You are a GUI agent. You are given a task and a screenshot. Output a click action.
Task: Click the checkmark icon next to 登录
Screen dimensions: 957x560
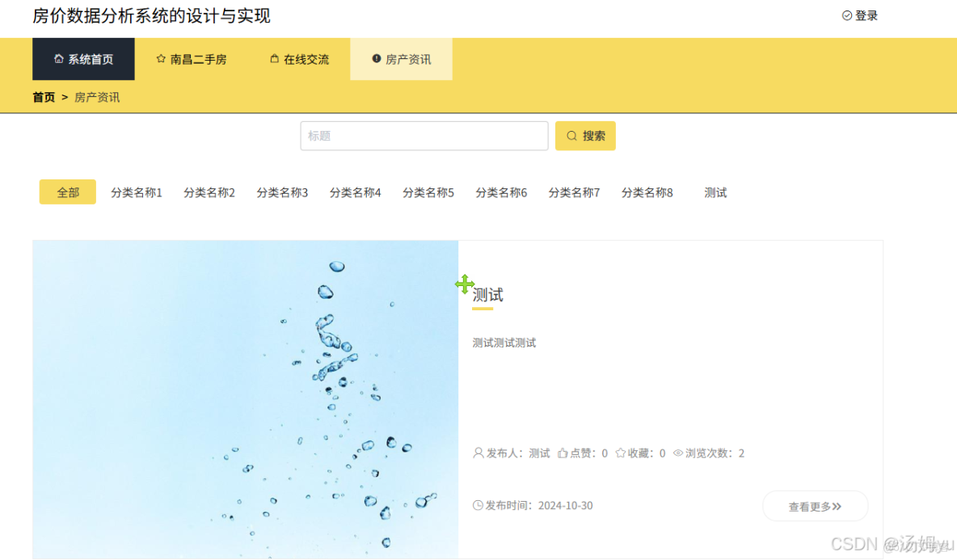tap(847, 14)
